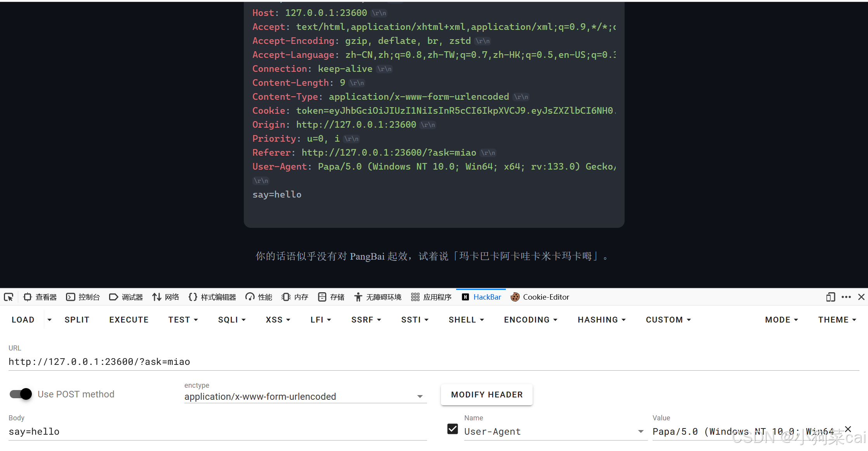Expand the ENCODING menu
The width and height of the screenshot is (868, 451).
(530, 320)
